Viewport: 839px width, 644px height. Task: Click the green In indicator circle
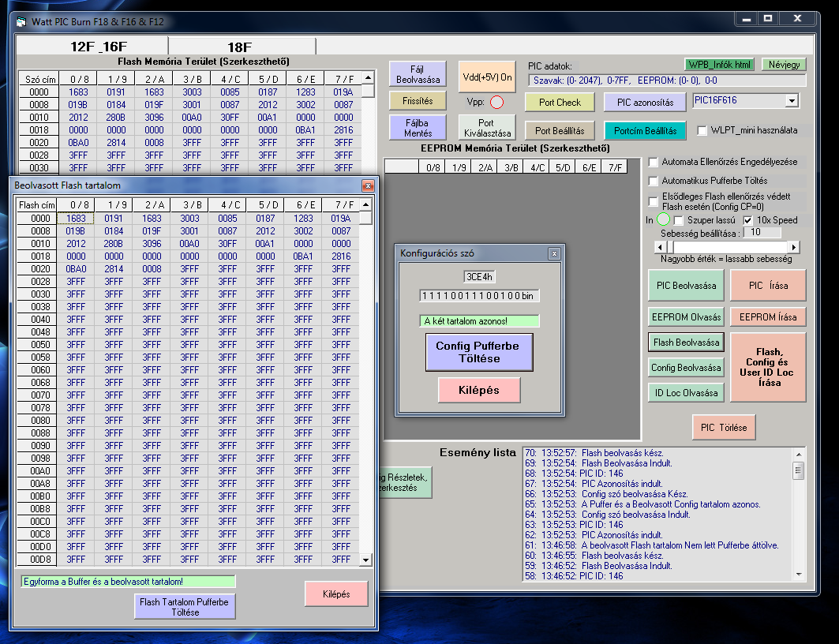click(x=663, y=220)
